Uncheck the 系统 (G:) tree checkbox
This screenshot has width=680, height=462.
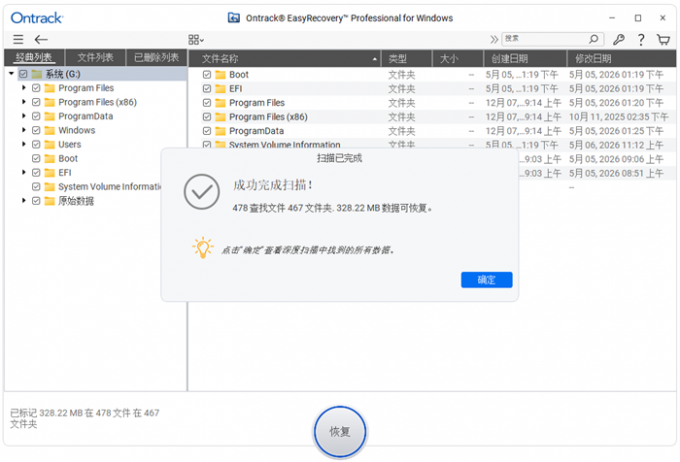23,74
